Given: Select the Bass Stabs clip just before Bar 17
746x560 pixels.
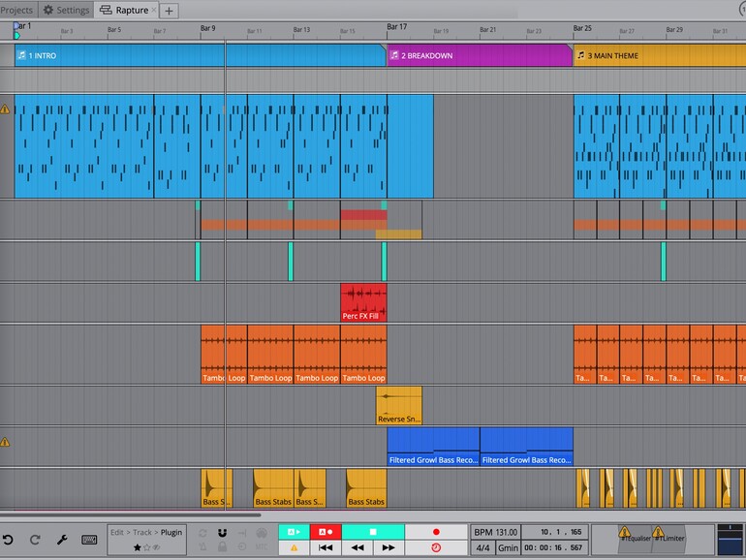Looking at the screenshot, I should tap(366, 488).
